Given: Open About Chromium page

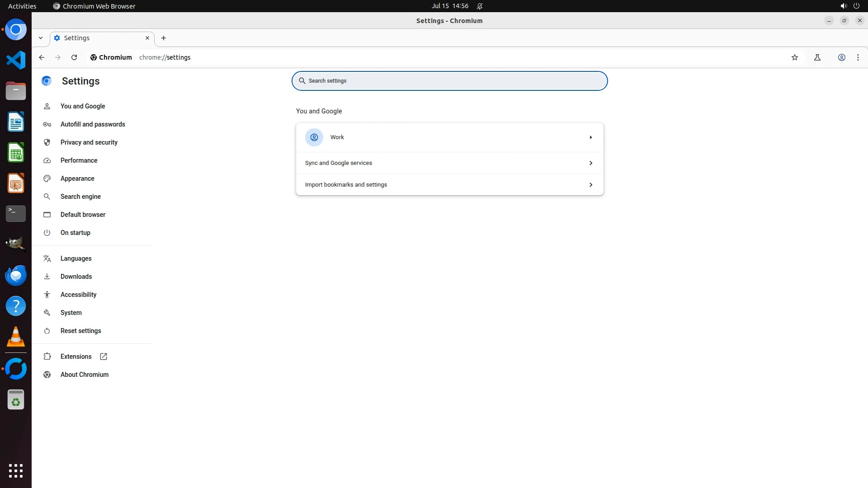Looking at the screenshot, I should (x=84, y=375).
